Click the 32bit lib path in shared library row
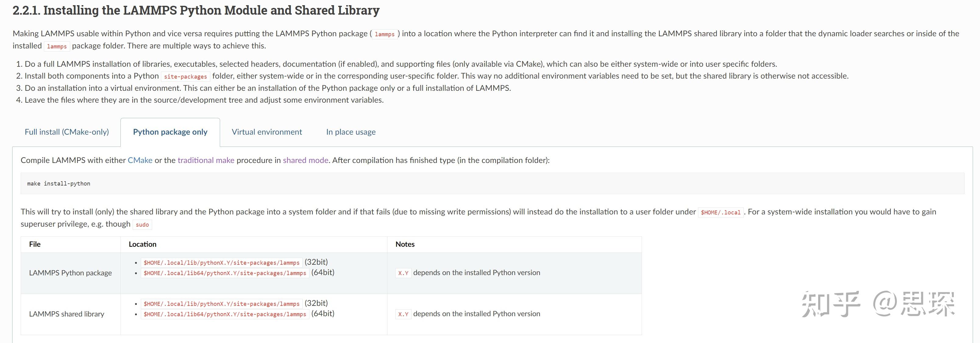The height and width of the screenshot is (343, 980). click(x=221, y=304)
